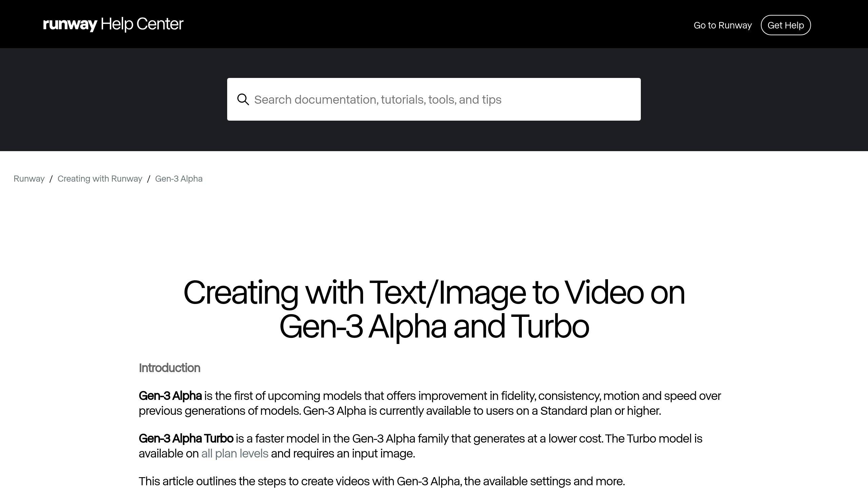Click the bold 'Gen-3 Alpha' opening the first paragraph
Viewport: 868px width, 488px height.
(170, 396)
